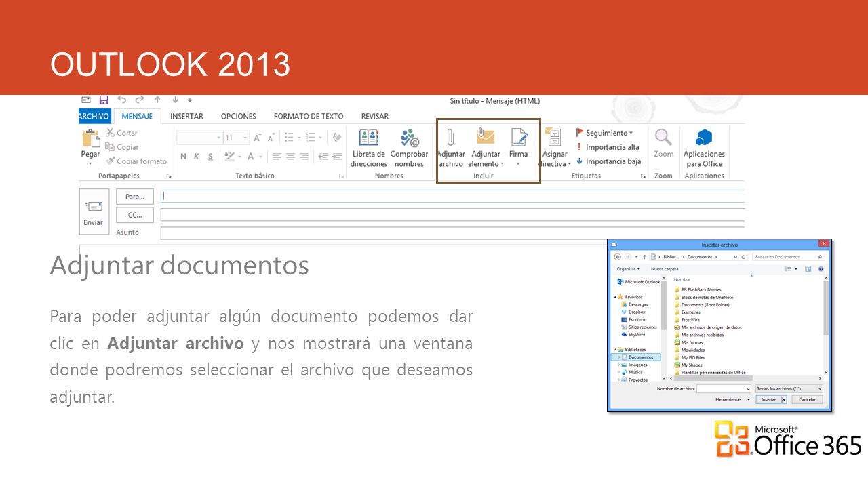Align text right in Texto básico
This screenshot has width=868, height=488.
304,157
